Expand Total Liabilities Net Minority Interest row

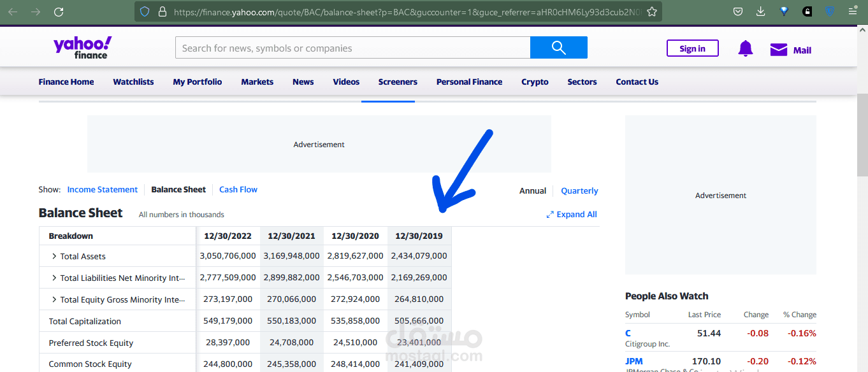tap(54, 278)
